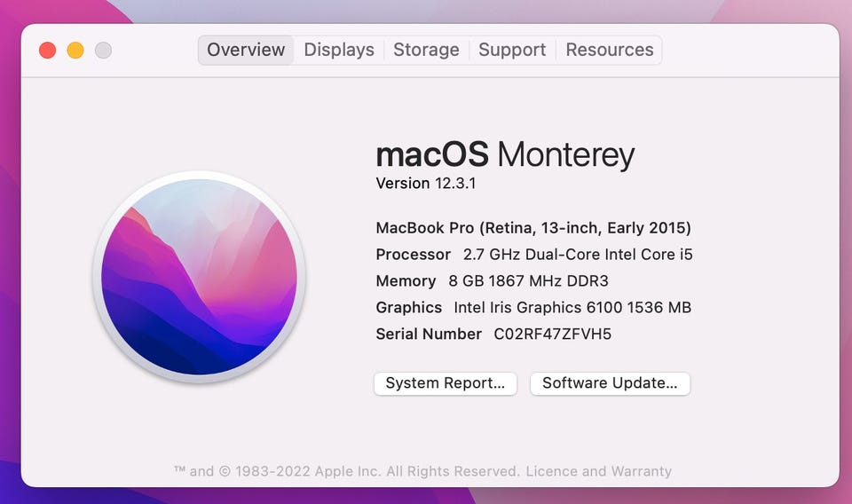Click the macOS Monterey title text
Viewport: 852px width, 504px height.
505,154
